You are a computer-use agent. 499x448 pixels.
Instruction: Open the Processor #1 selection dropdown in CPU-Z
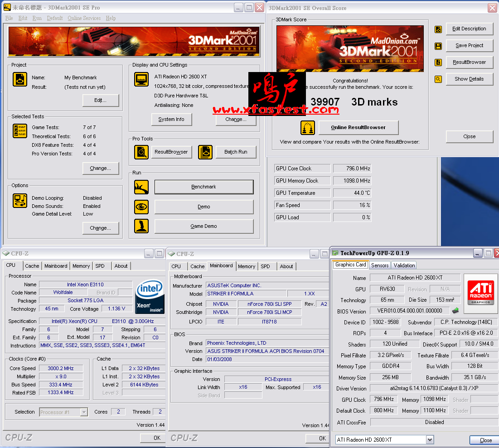coord(84,412)
